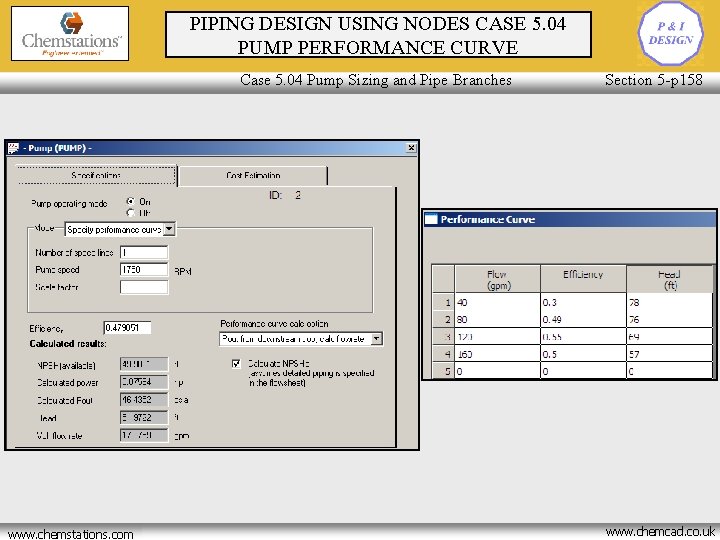The height and width of the screenshot is (540, 720).
Task: Open the Mode dropdown arrow
Action: pos(169,229)
